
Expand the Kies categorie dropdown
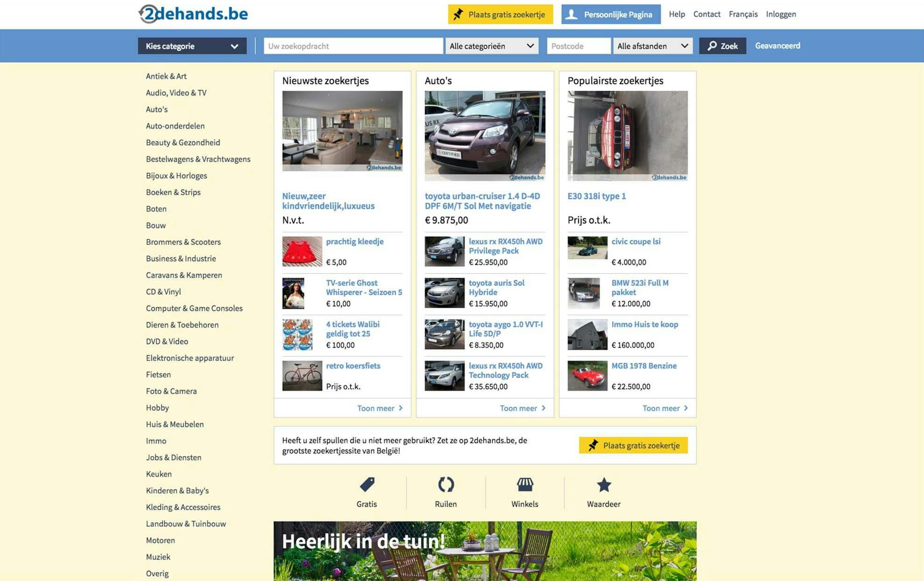click(192, 46)
